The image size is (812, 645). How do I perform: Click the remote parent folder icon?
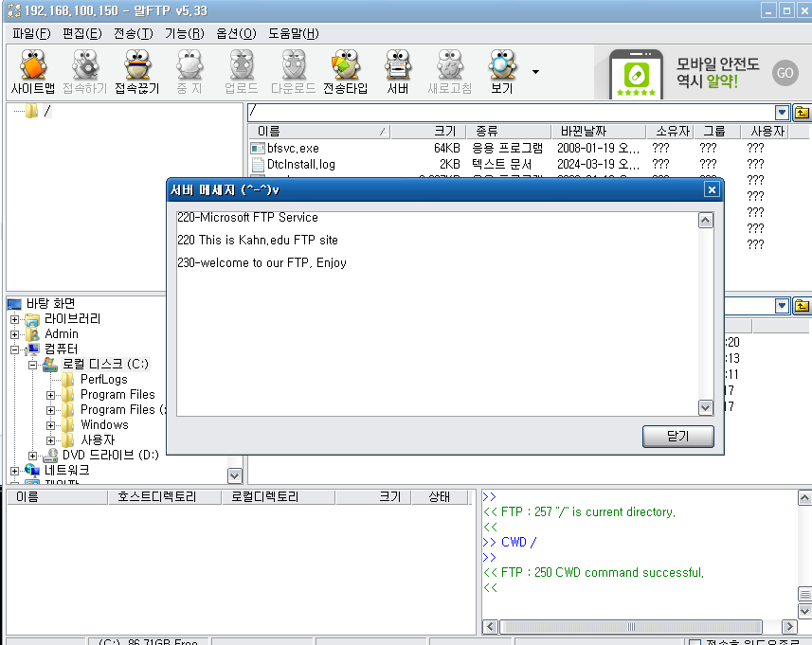coord(802,112)
